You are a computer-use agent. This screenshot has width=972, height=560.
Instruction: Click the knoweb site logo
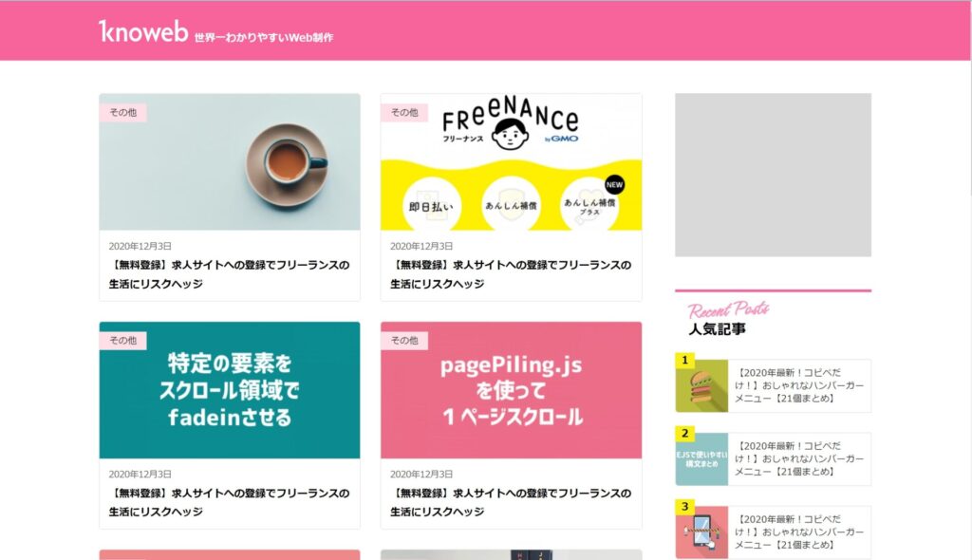tap(143, 31)
